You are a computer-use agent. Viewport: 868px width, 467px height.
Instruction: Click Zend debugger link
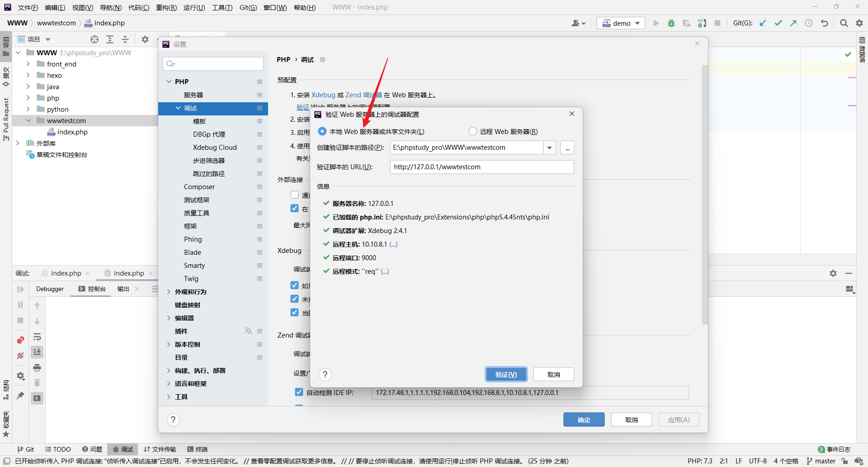click(x=363, y=95)
